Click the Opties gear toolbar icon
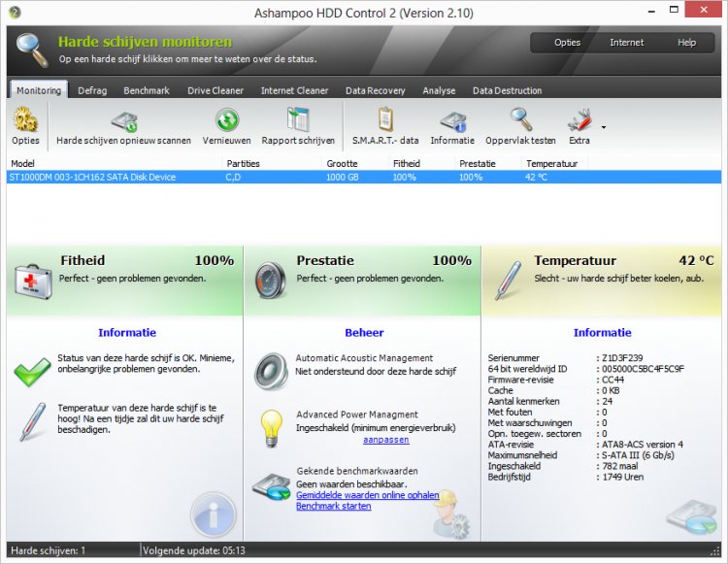The image size is (728, 564). point(25,121)
